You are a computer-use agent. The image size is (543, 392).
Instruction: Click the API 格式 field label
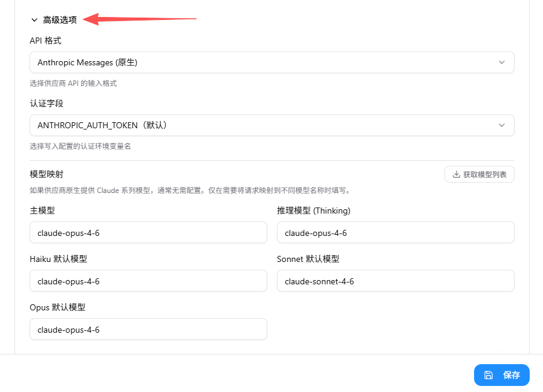45,41
